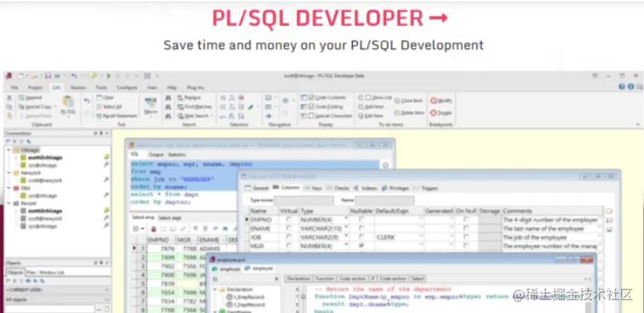Open Window List tab in Objects panel
This screenshot has height=313, width=644.
pyautogui.click(x=51, y=272)
